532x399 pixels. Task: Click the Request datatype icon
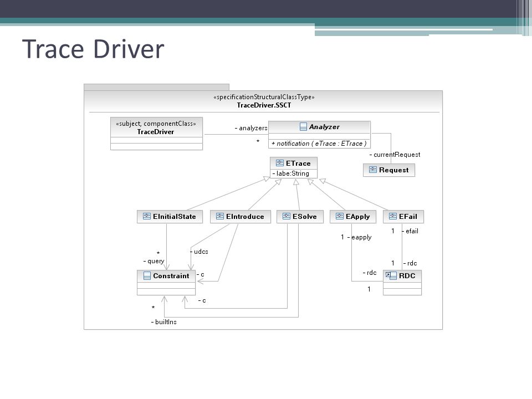(372, 170)
